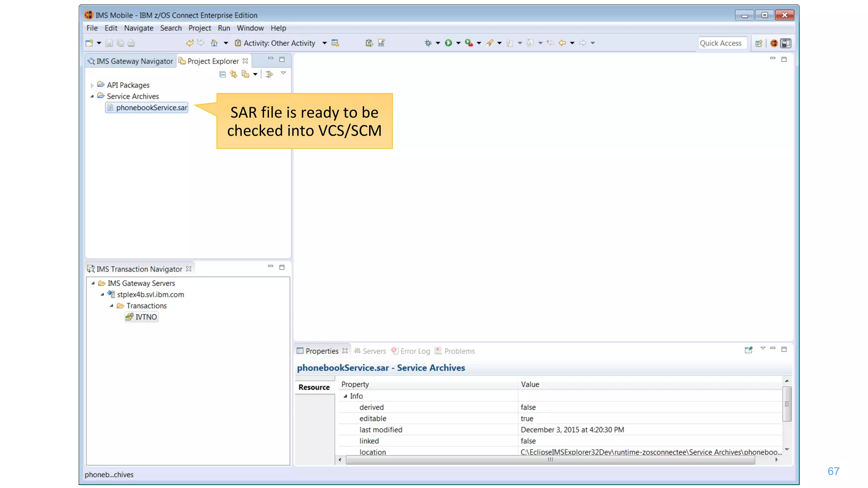This screenshot has width=868, height=488.
Task: Click the SQL scrapbook toolbar icon
Action: click(381, 43)
